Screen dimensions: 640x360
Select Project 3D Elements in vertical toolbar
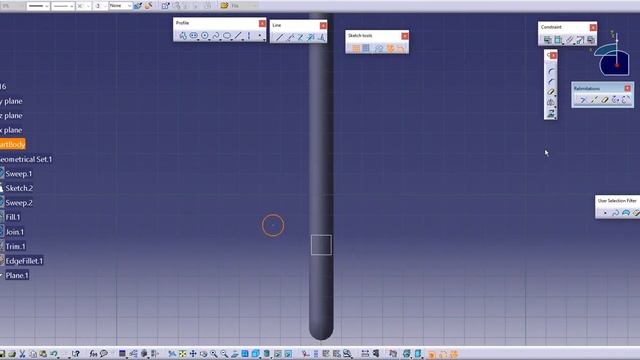tap(551, 113)
